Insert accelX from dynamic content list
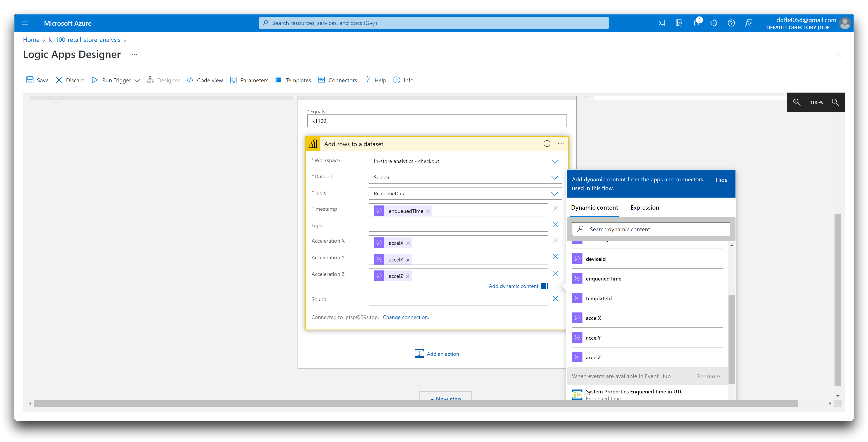This screenshot has width=868, height=442. 647,318
